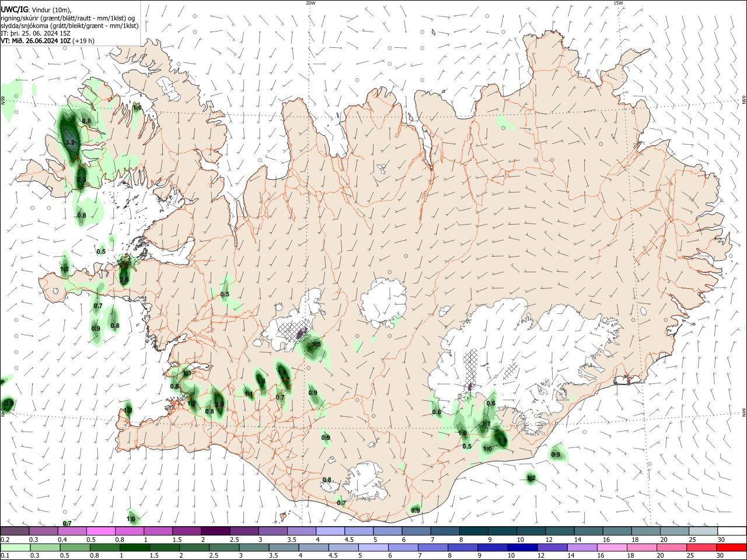
Task: Click the 'slydda/snjókoma' legend description line
Action: pos(69,26)
